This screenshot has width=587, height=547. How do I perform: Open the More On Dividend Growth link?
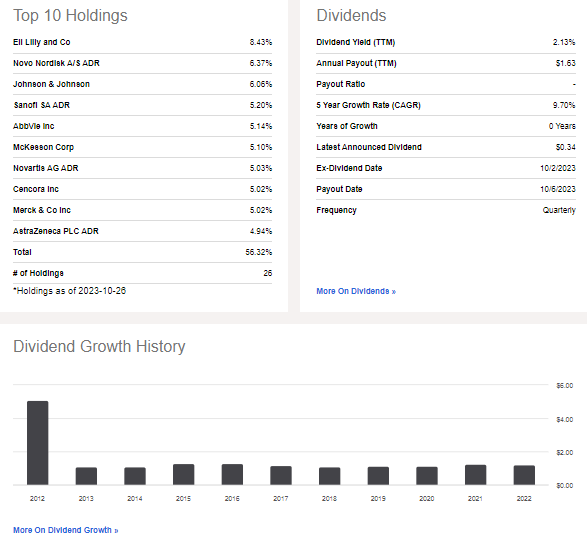click(66, 530)
